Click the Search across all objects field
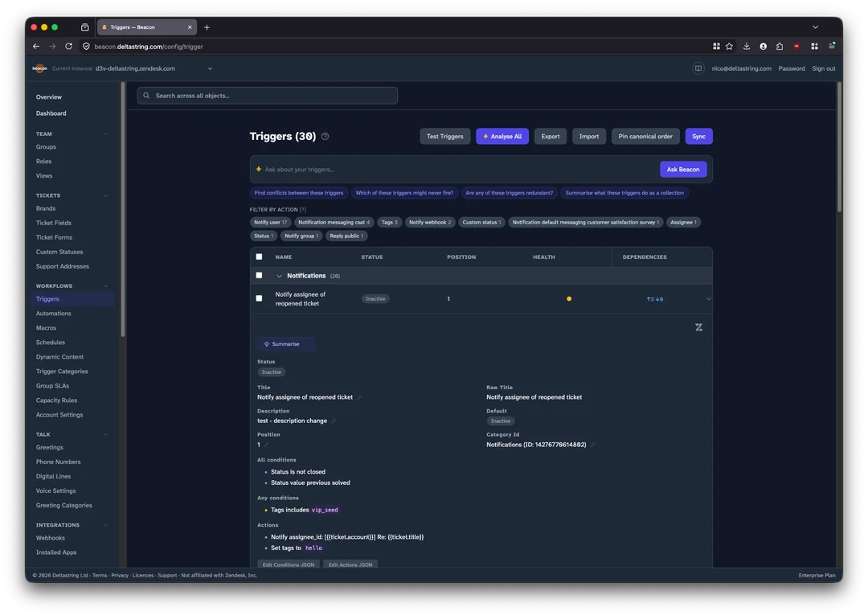Viewport: 868px width, 616px height. tap(268, 96)
